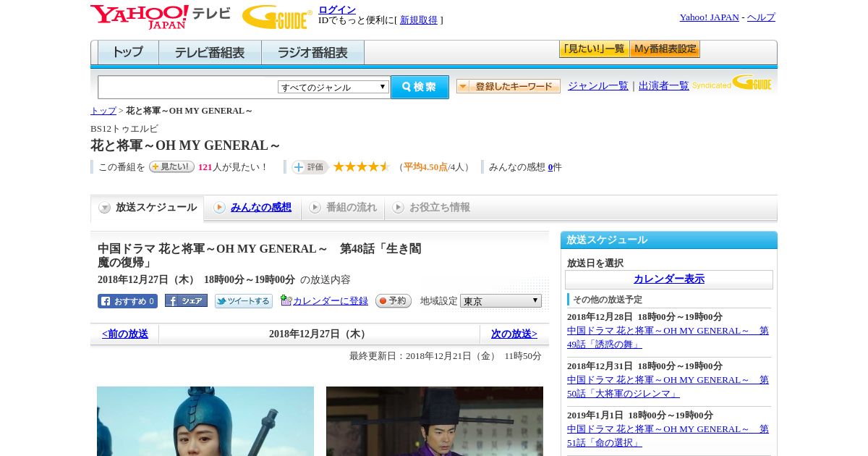The height and width of the screenshot is (456, 868).
Task: Click the search keyword input field
Action: click(x=187, y=87)
